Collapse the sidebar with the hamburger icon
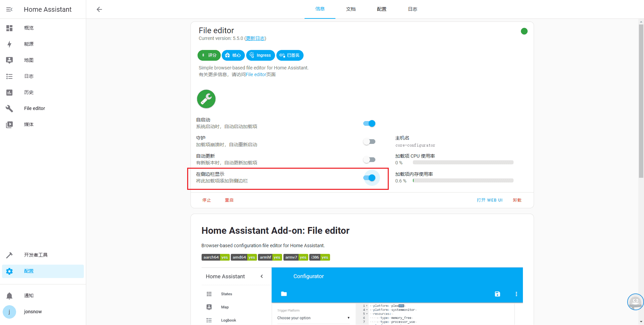 pos(9,9)
